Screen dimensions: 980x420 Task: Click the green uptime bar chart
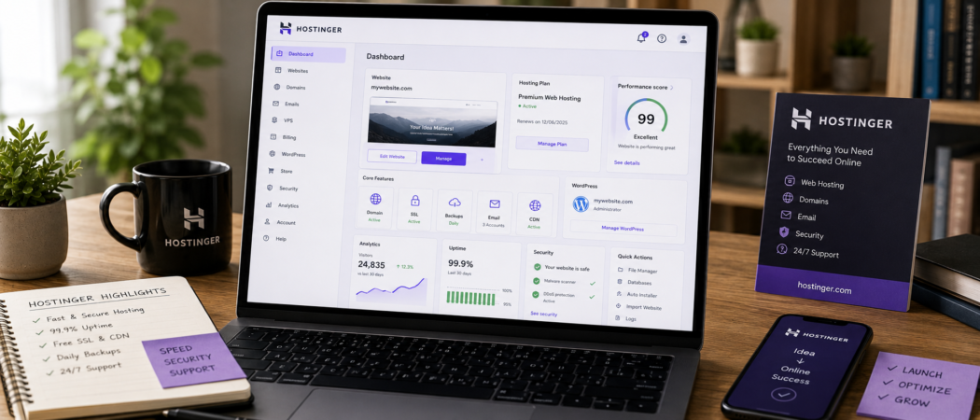pyautogui.click(x=470, y=298)
